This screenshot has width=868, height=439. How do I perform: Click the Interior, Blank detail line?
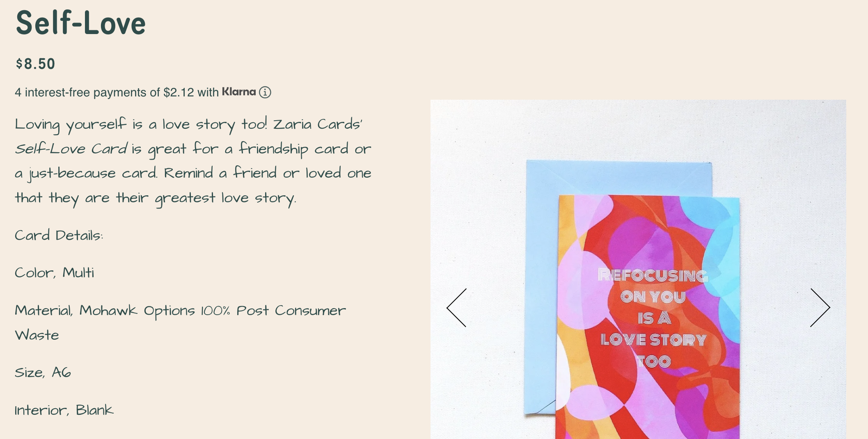coord(64,410)
